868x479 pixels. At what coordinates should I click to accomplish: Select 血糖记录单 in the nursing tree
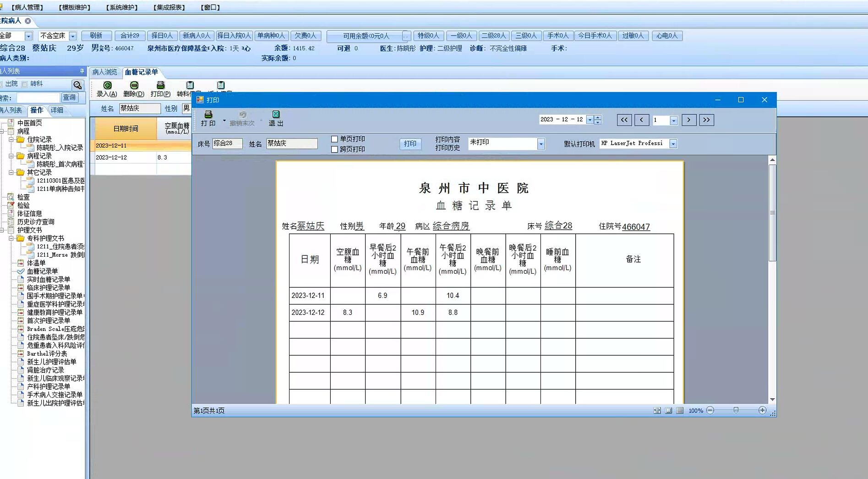click(x=42, y=271)
